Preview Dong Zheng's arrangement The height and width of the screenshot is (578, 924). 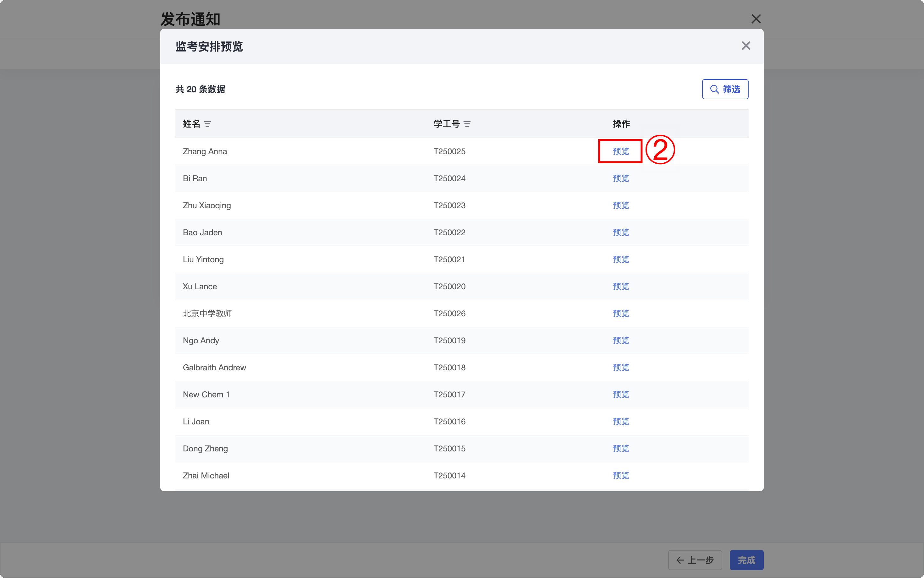620,448
